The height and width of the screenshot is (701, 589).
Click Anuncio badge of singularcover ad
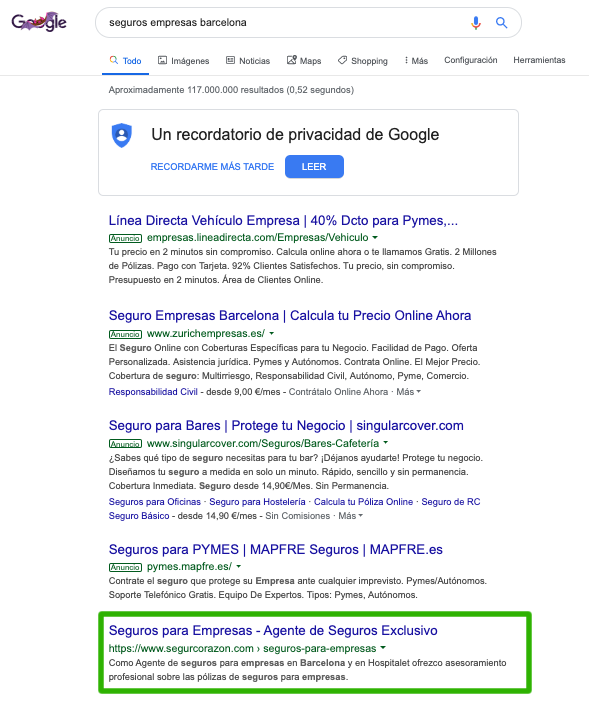[125, 444]
